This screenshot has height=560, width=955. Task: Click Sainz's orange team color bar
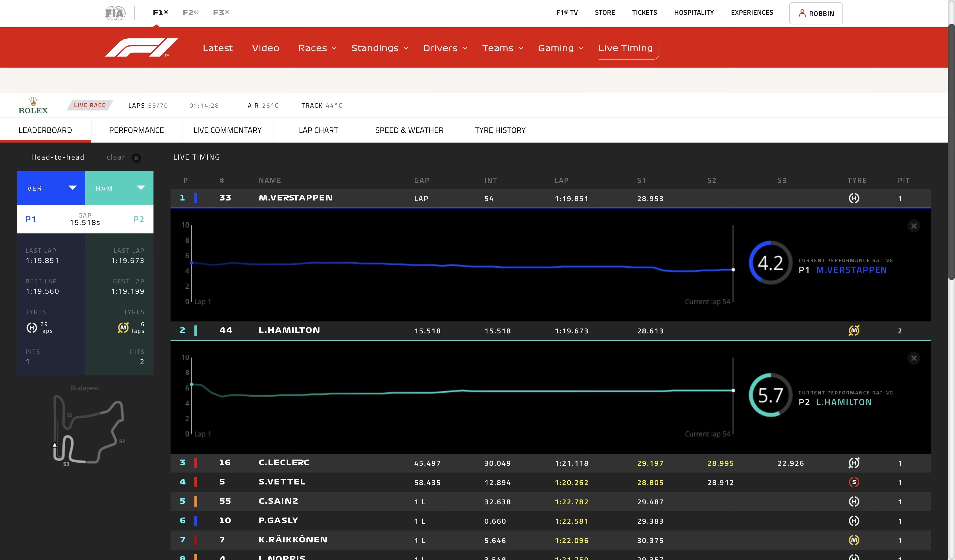(196, 501)
